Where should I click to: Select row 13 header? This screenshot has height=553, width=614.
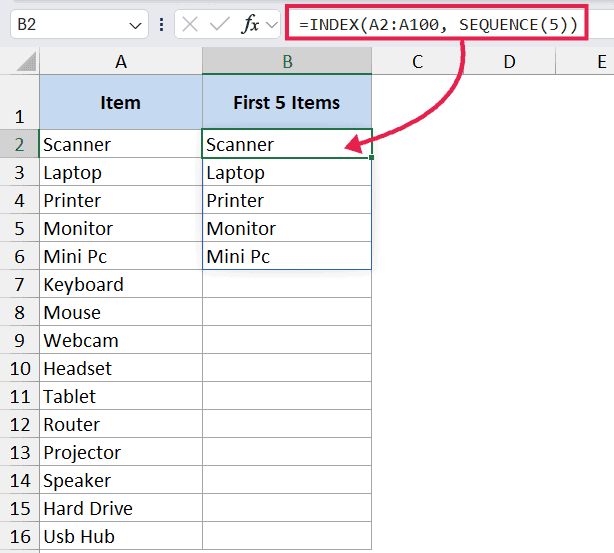pyautogui.click(x=20, y=452)
